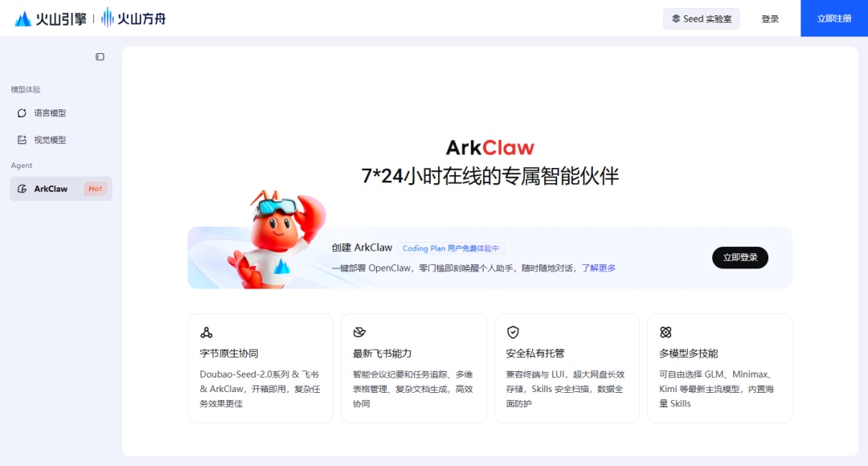Viewport: 868px width, 466px height.
Task: Click the 智能会议纪要和任务追踪 description text
Action: click(413, 389)
